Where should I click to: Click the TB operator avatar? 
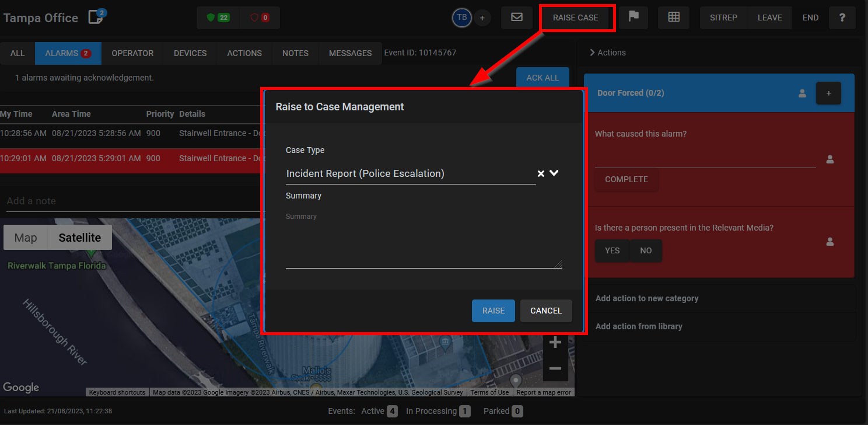coord(461,18)
